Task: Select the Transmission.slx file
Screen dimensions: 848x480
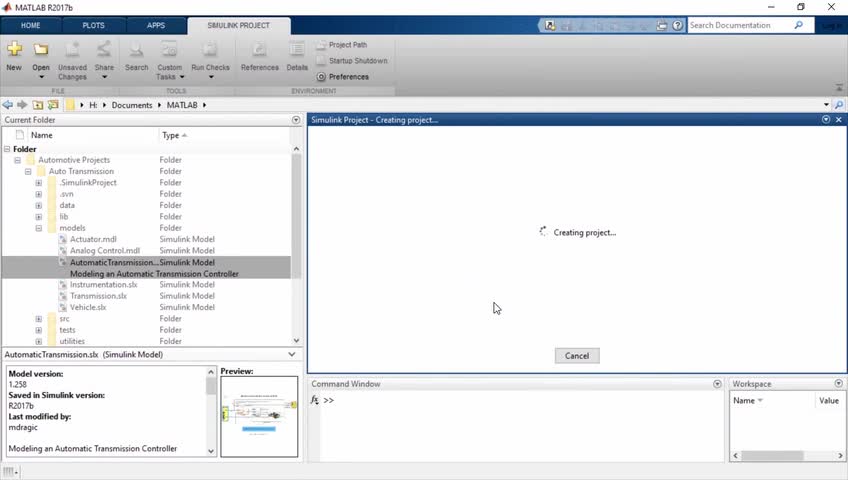Action: [98, 296]
